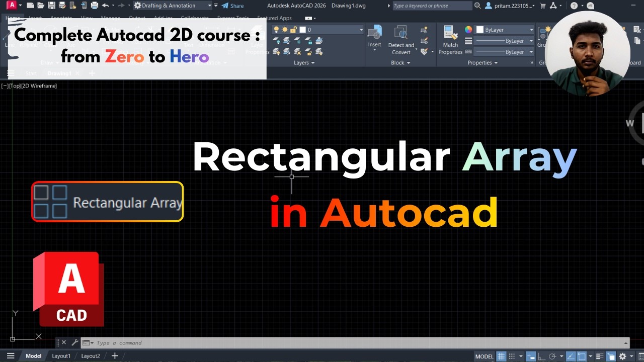Close the command line window
Image resolution: width=644 pixels, height=362 pixels.
[x=64, y=343]
